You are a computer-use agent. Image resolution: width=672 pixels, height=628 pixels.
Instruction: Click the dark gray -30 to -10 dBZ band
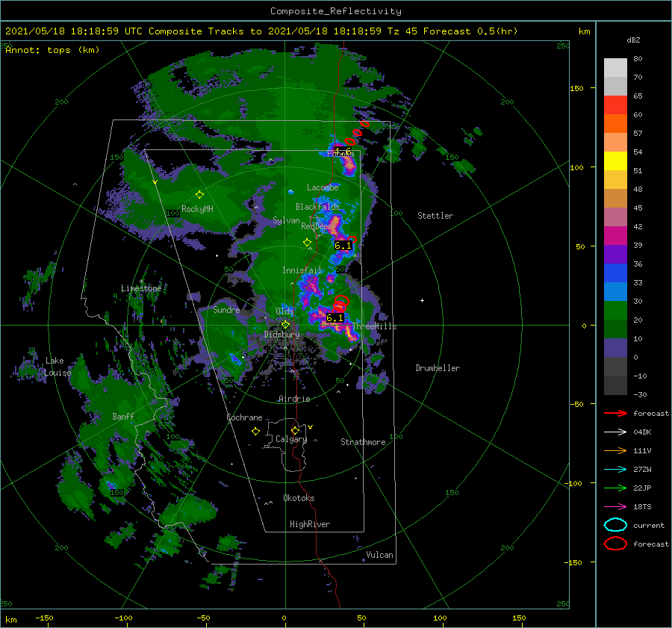[615, 385]
